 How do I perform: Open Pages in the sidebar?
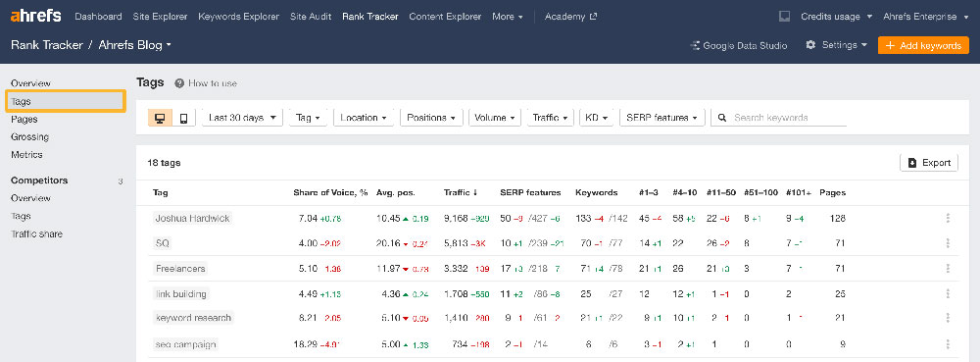point(24,119)
